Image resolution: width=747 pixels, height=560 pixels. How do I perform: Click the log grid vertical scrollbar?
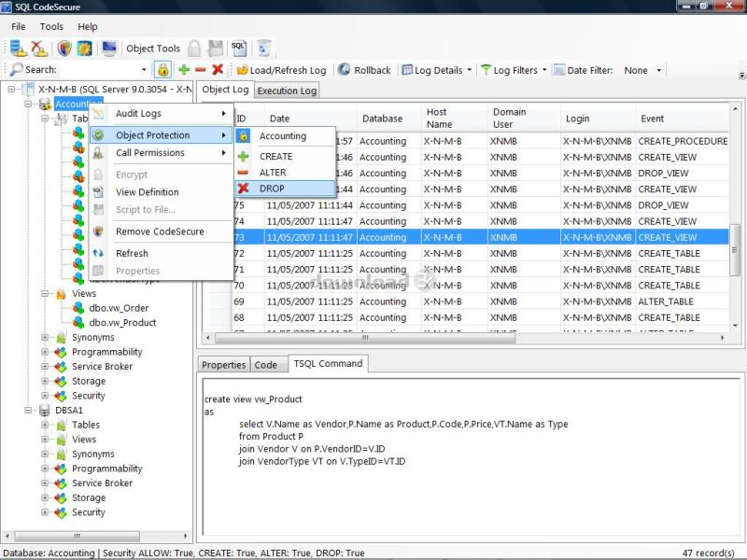pos(735,249)
